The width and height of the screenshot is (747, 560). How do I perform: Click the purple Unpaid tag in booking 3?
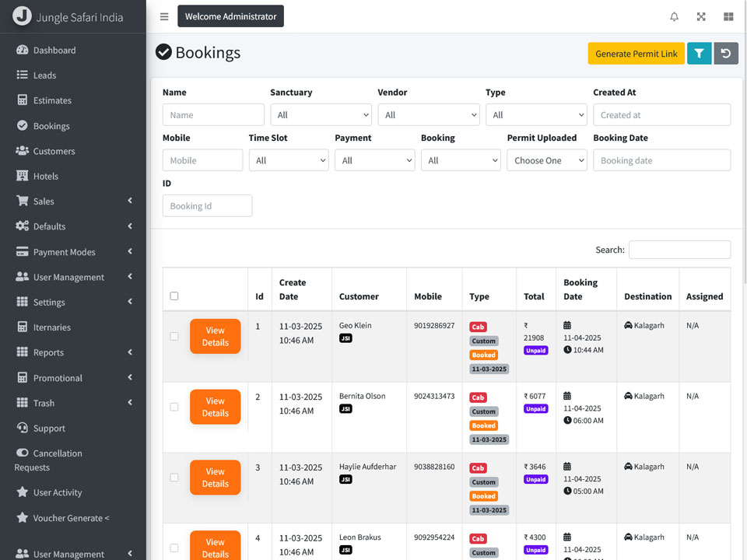(x=536, y=479)
